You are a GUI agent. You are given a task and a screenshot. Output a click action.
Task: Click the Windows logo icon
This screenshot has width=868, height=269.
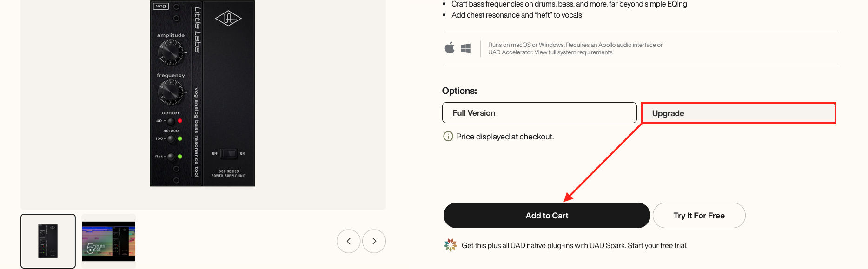coord(466,48)
